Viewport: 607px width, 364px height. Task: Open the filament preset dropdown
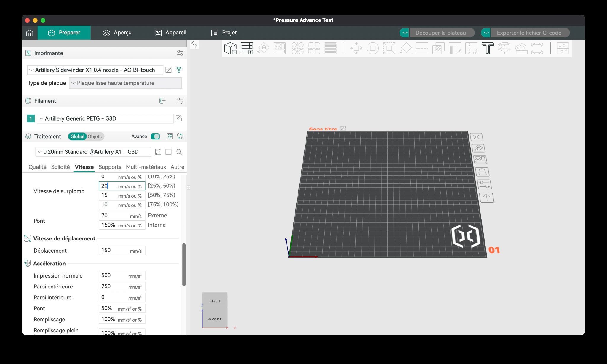pyautogui.click(x=105, y=118)
